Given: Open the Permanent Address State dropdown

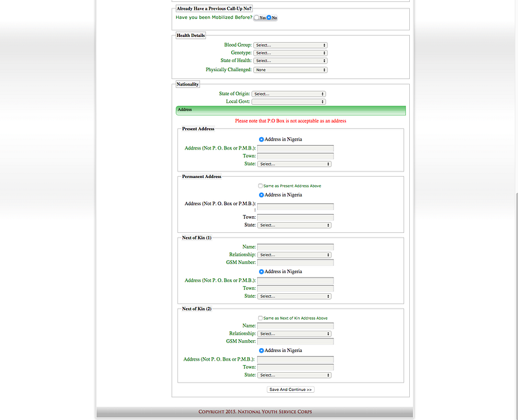Looking at the screenshot, I should tap(295, 225).
